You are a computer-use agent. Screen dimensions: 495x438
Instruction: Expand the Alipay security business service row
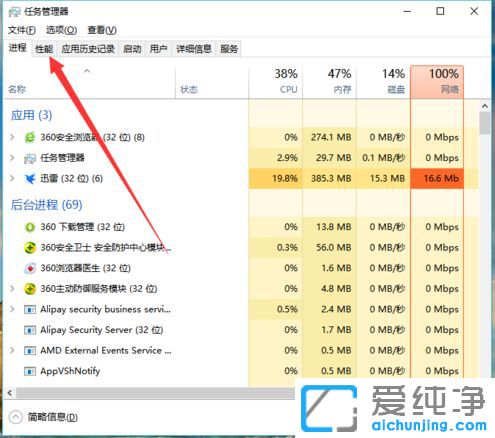click(x=12, y=309)
